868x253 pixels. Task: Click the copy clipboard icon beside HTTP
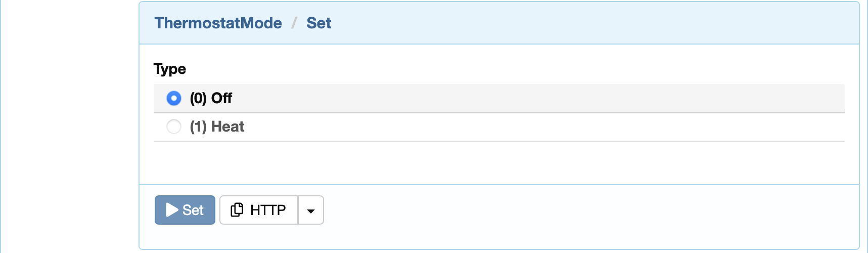coord(237,209)
